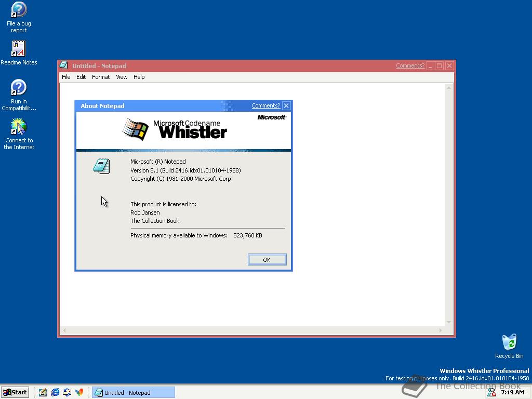Image resolution: width=532 pixels, height=399 pixels.
Task: Click the Microsoft logo in dialog corner
Action: point(272,117)
